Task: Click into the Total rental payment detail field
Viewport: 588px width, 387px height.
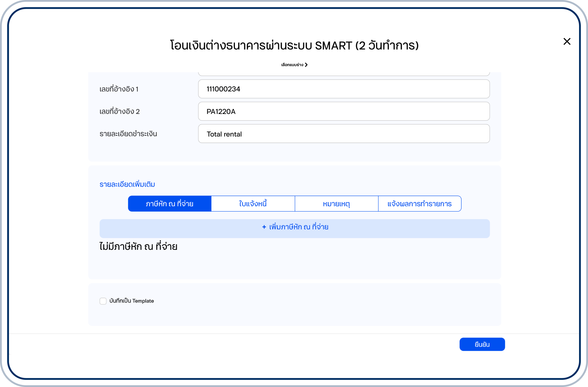Action: (x=344, y=134)
